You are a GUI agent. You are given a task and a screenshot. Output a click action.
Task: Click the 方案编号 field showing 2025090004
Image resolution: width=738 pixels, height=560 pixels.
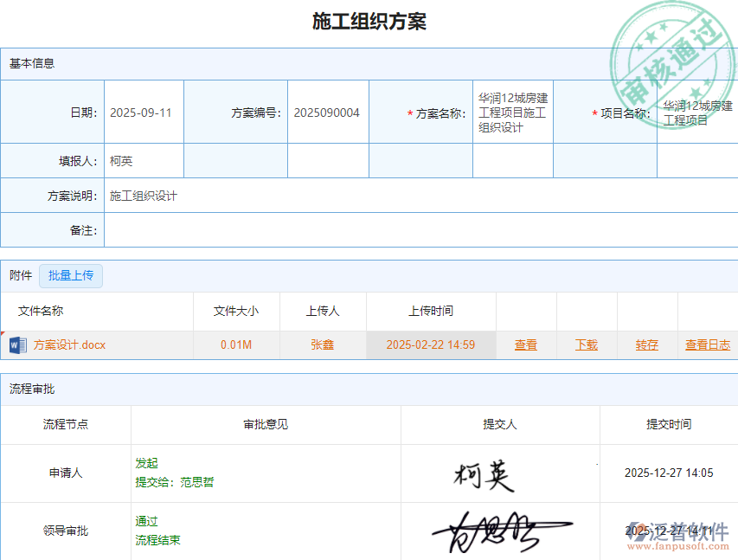[327, 111]
